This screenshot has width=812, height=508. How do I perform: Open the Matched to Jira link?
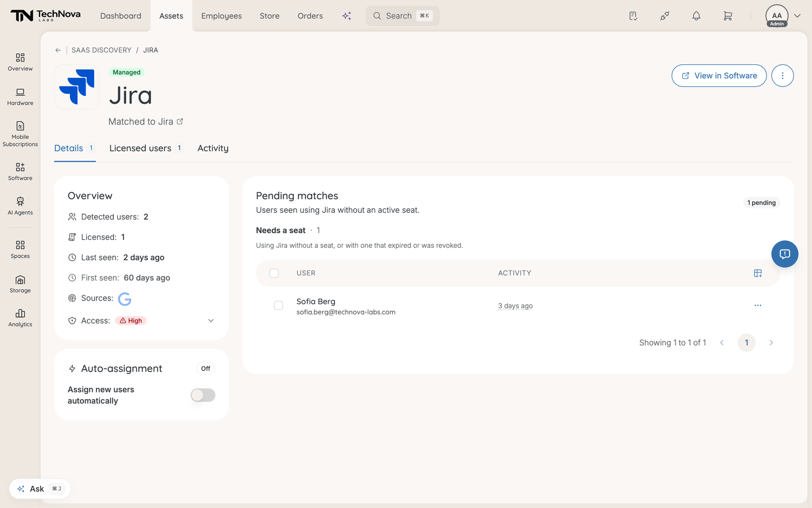pyautogui.click(x=145, y=122)
